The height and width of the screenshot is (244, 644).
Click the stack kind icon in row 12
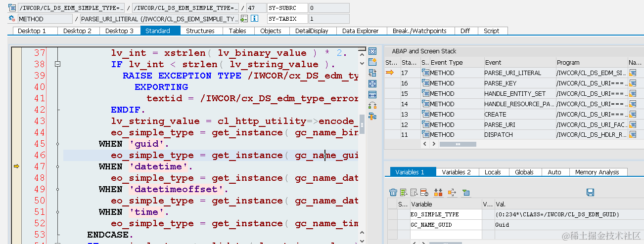tap(425, 124)
